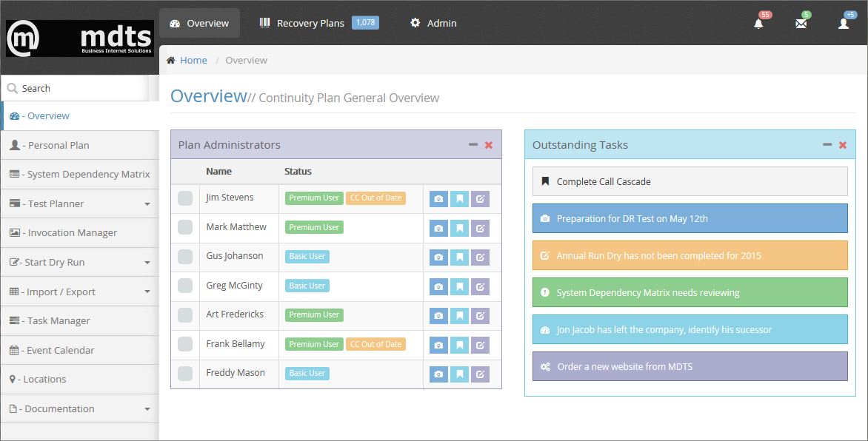
Task: Open System Dependency Matrix in sidebar
Action: click(x=80, y=175)
